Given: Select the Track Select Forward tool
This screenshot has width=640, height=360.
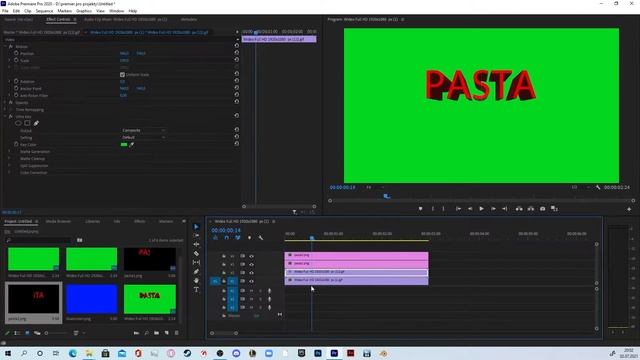Looking at the screenshot, I should [x=196, y=236].
